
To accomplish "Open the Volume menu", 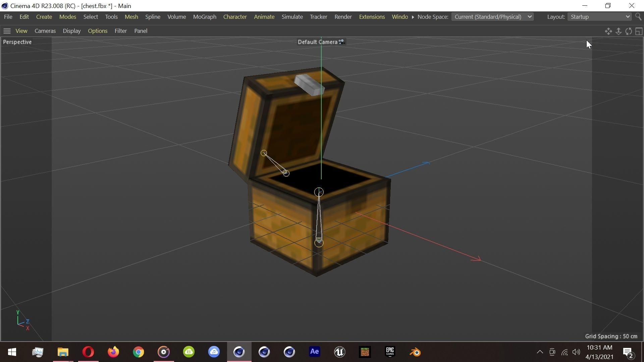I will (177, 17).
